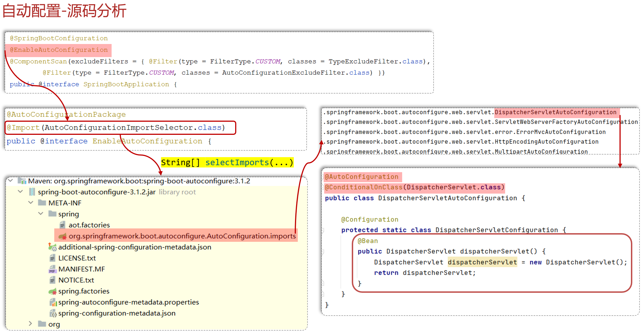Viewport: 644px width, 334px height.
Task: Expand the org folder chevron
Action: click(31, 324)
